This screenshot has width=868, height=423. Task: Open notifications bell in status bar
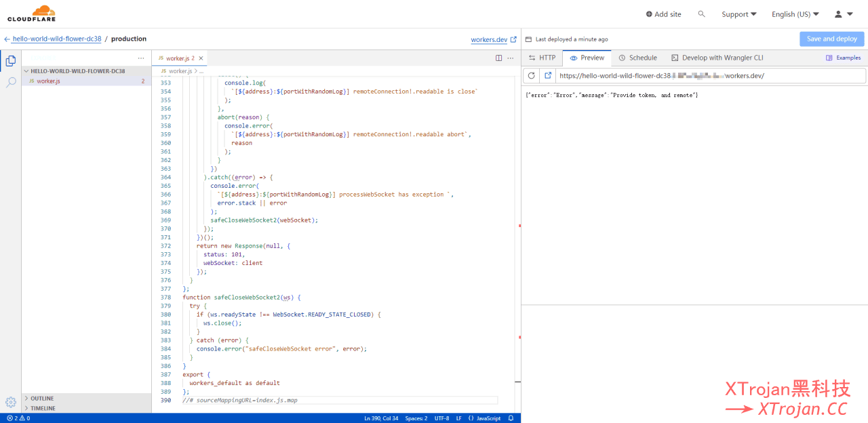tap(512, 418)
